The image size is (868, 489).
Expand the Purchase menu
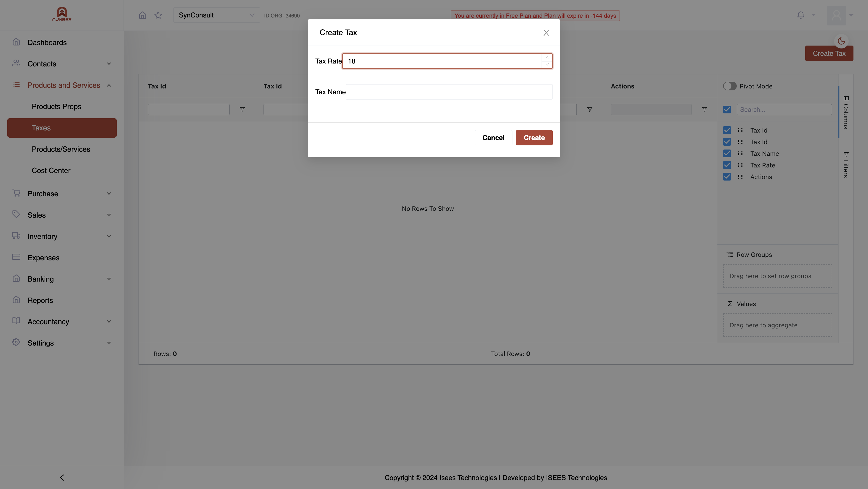[62, 194]
